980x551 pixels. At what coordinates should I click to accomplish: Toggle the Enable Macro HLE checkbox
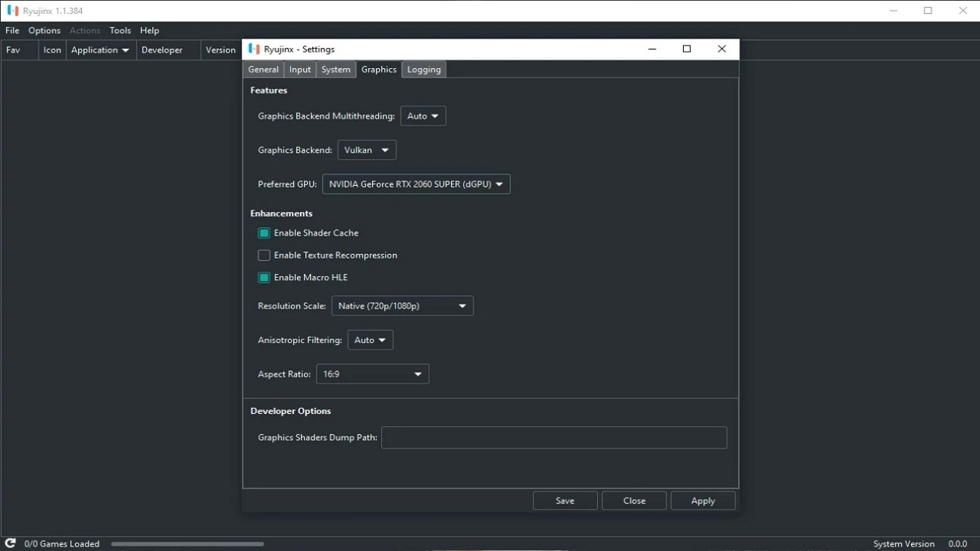(264, 277)
